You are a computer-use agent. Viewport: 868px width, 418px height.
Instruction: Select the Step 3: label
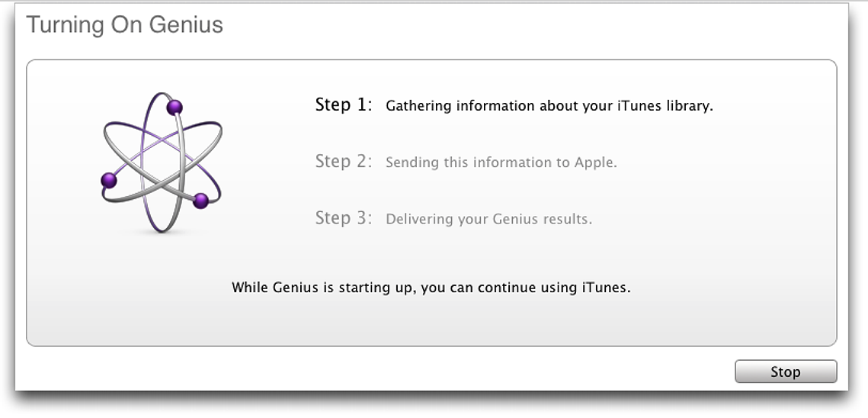[344, 218]
